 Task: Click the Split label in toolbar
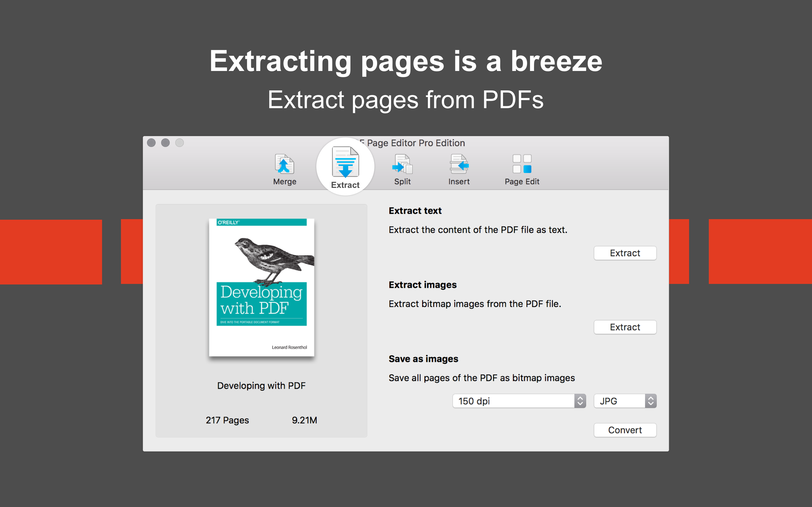pos(402,181)
